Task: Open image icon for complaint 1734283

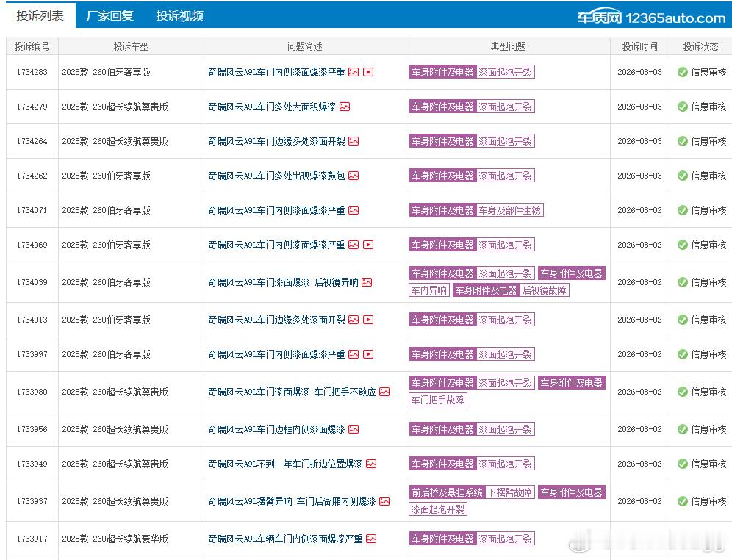Action: 354,72
